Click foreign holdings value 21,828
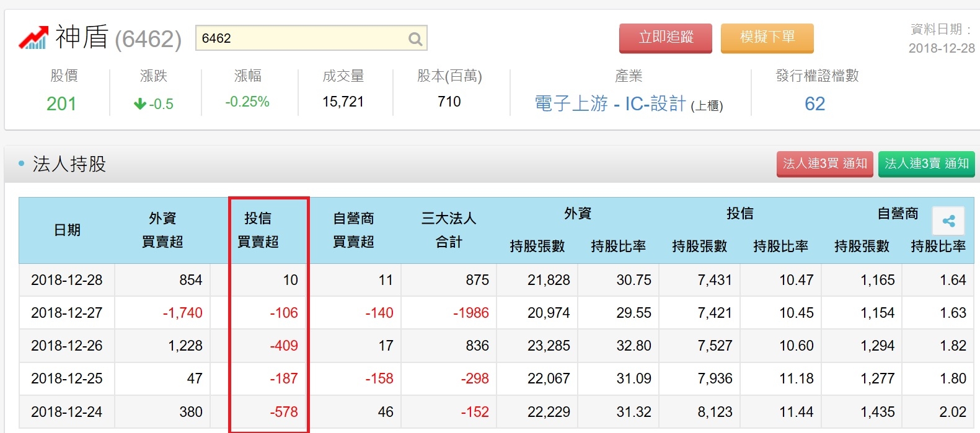The height and width of the screenshot is (433, 980). [549, 280]
